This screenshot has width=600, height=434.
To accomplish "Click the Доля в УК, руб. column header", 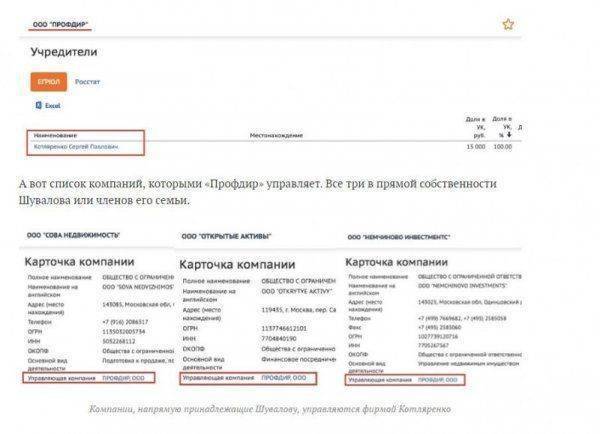I will point(475,127).
